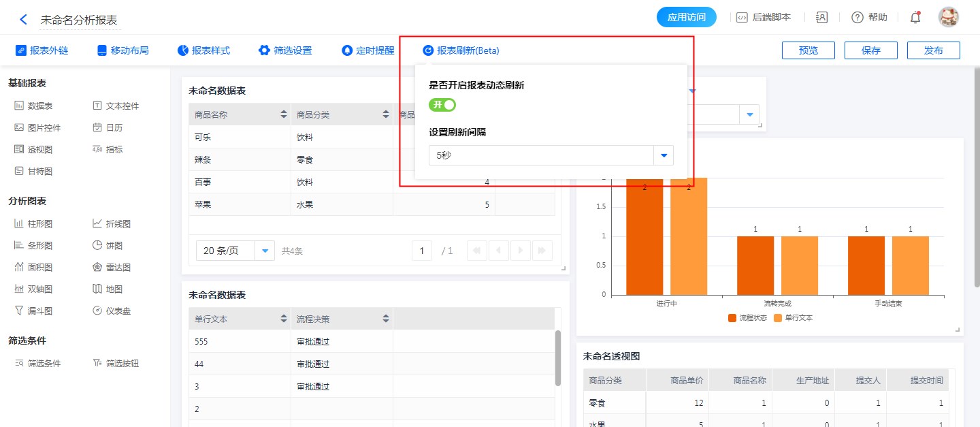
Task: Toggle 流程状态 legend series in chart
Action: pos(747,318)
